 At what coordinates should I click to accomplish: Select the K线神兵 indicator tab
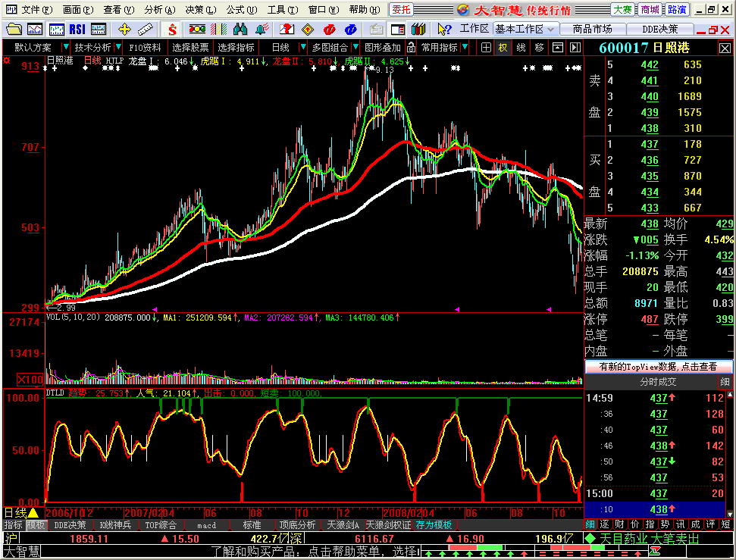tap(115, 525)
